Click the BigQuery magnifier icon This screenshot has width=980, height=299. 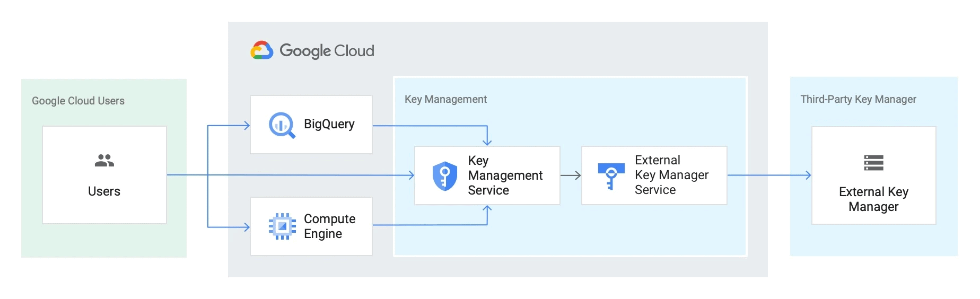pyautogui.click(x=282, y=126)
